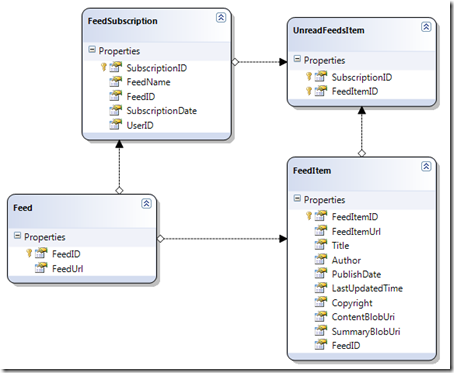
Task: Select FeedItemID text in UnreadFeedsItem
Action: coord(355,91)
